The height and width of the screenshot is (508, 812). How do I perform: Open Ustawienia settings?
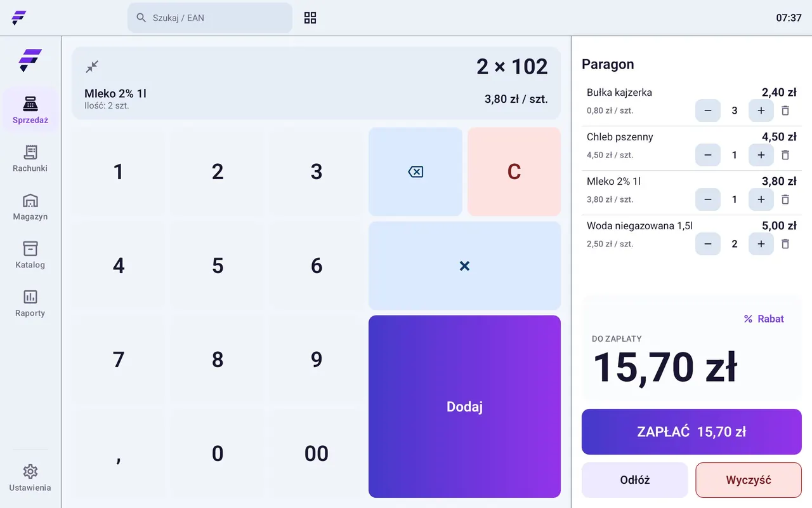(30, 478)
